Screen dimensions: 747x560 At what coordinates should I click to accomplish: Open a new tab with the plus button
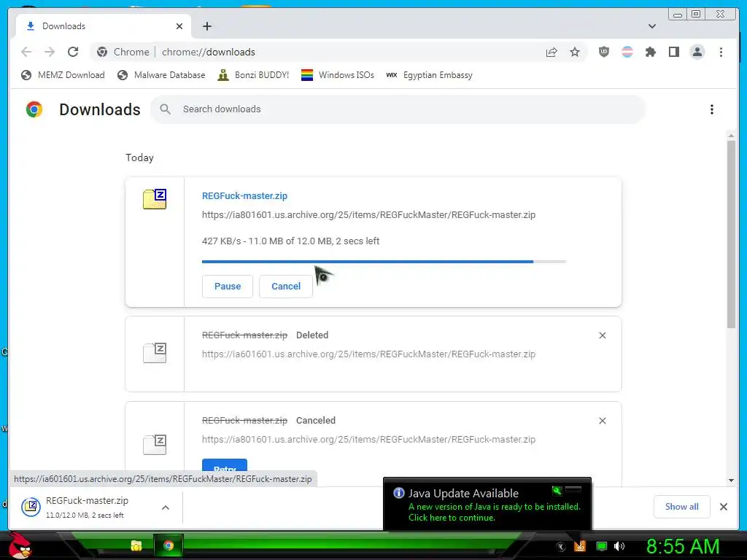click(x=206, y=26)
